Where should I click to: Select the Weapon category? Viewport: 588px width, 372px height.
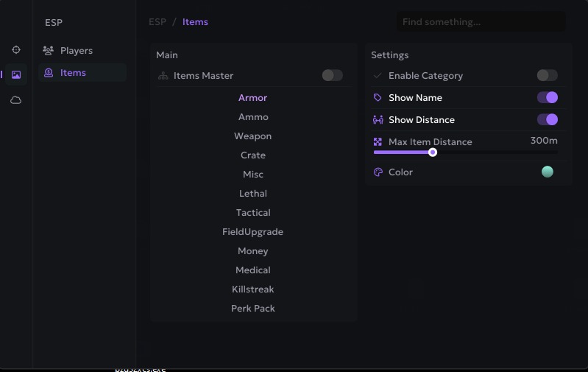coord(253,136)
